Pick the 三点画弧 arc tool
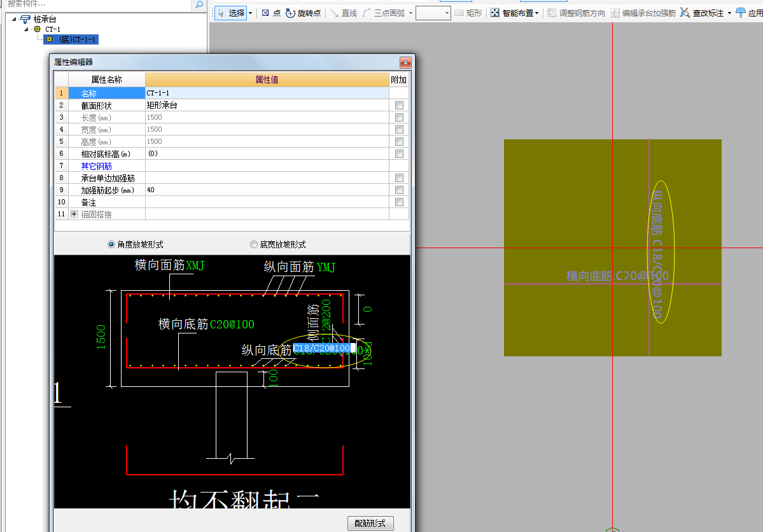 [384, 13]
